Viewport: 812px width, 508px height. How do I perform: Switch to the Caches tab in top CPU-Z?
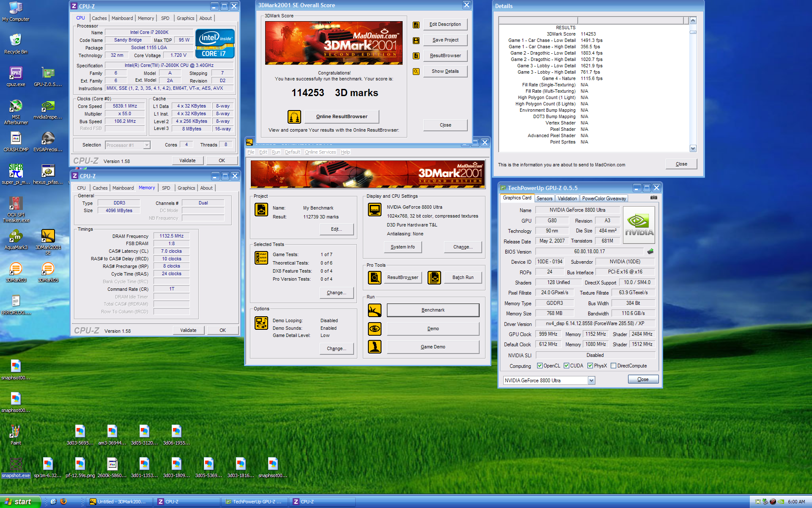99,18
